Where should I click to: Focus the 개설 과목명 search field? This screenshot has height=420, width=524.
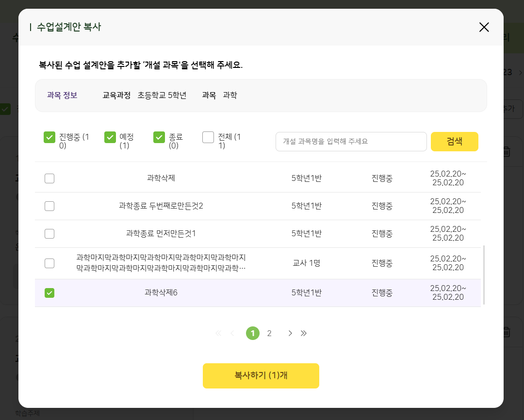(x=351, y=142)
